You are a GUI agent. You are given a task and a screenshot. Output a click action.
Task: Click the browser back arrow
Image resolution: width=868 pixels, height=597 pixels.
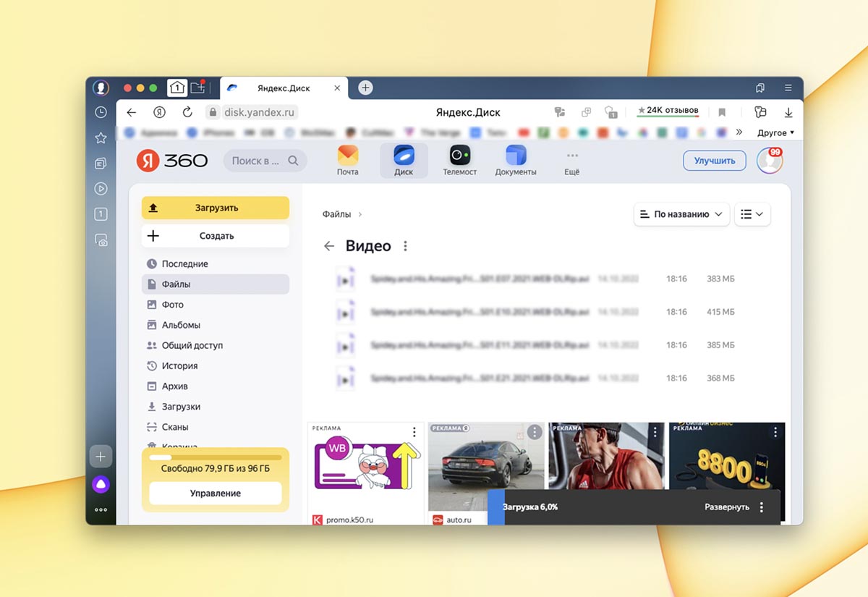tap(131, 112)
